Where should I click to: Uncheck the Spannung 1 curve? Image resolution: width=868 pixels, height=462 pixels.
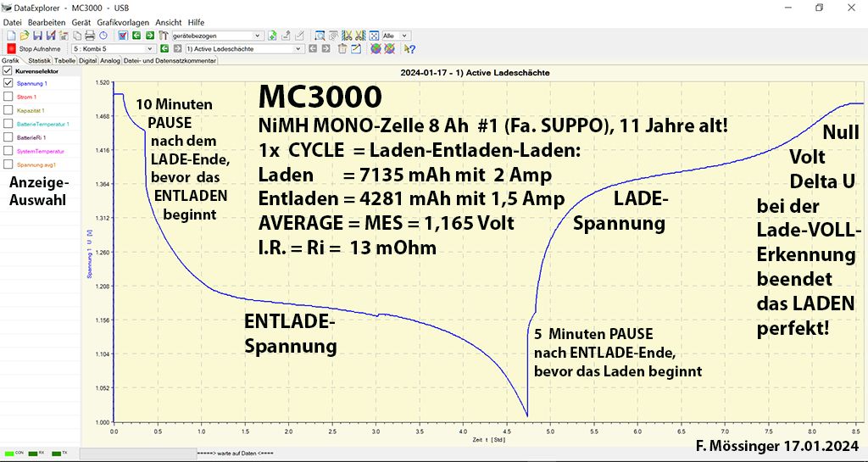coord(8,84)
